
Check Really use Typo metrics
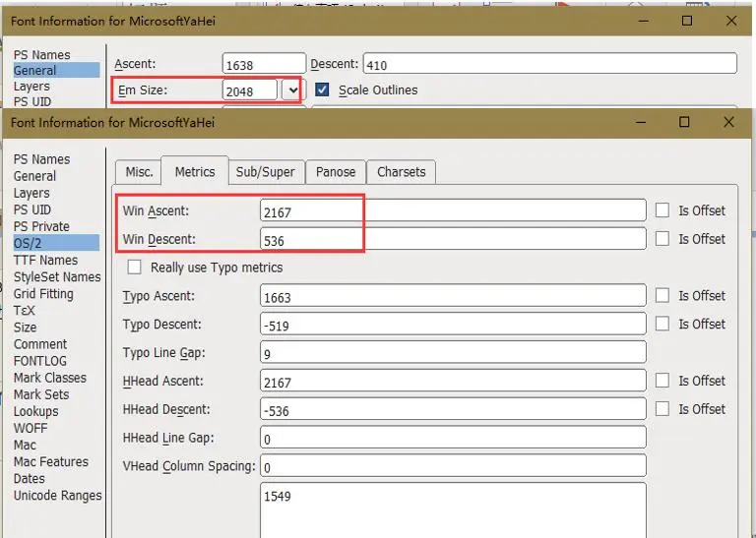click(x=134, y=267)
